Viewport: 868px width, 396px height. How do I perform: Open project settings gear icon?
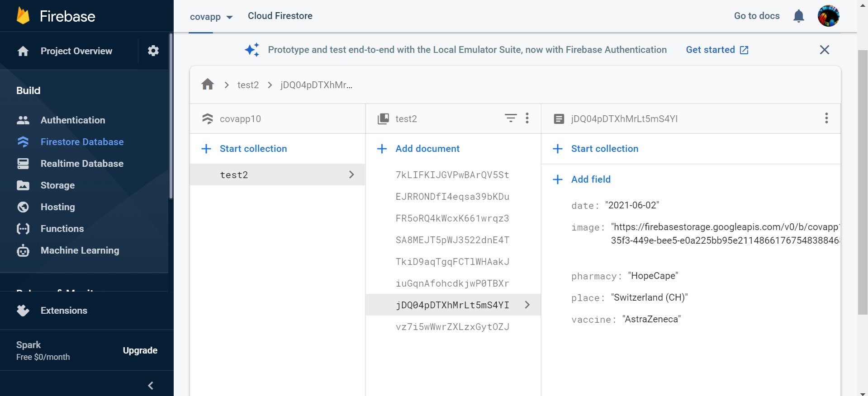(153, 51)
